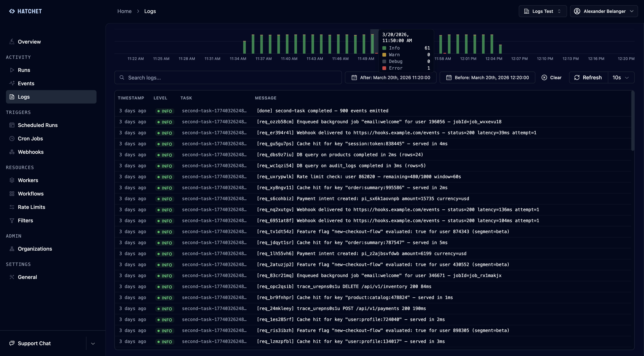Click the Filters funnel icon

coord(12,220)
